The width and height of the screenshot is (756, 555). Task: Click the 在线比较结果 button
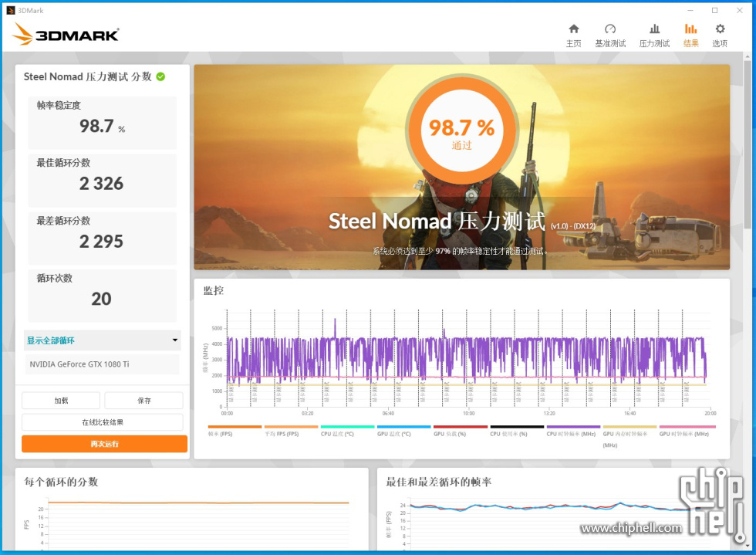103,422
